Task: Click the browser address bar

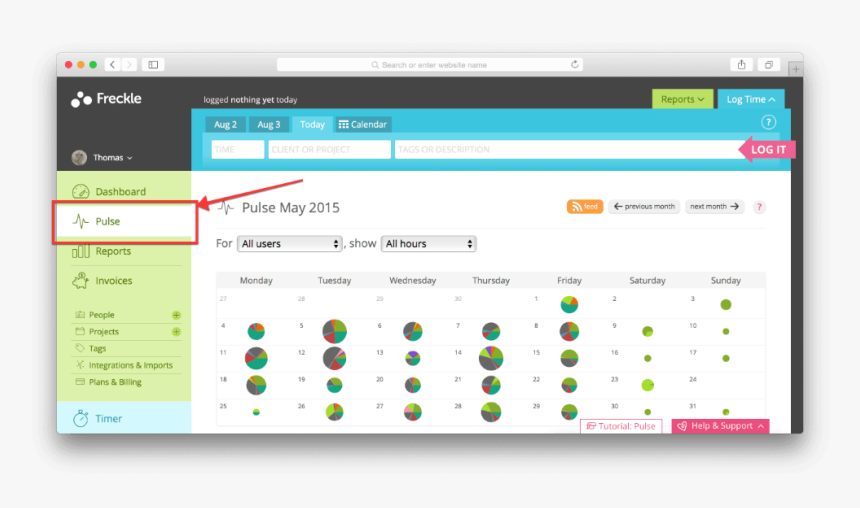Action: click(x=429, y=65)
